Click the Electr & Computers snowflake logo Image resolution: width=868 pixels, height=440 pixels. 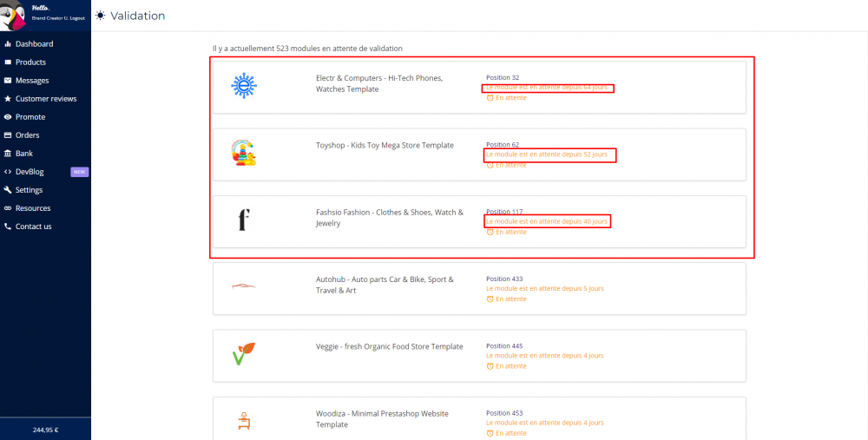point(244,85)
